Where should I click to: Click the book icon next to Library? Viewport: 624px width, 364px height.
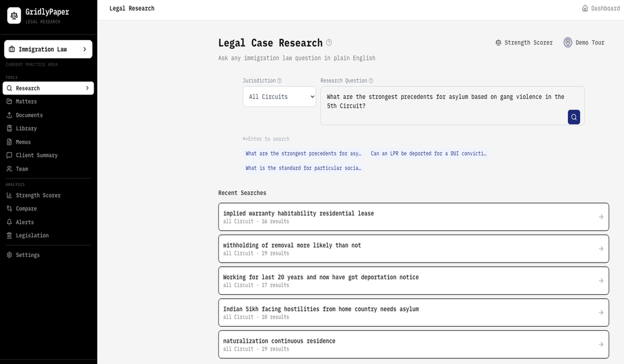tap(9, 128)
